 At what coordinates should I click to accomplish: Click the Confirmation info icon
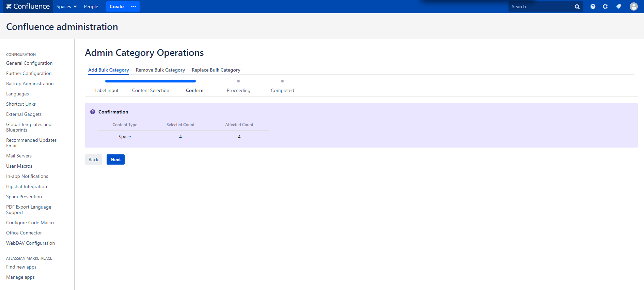[93, 112]
